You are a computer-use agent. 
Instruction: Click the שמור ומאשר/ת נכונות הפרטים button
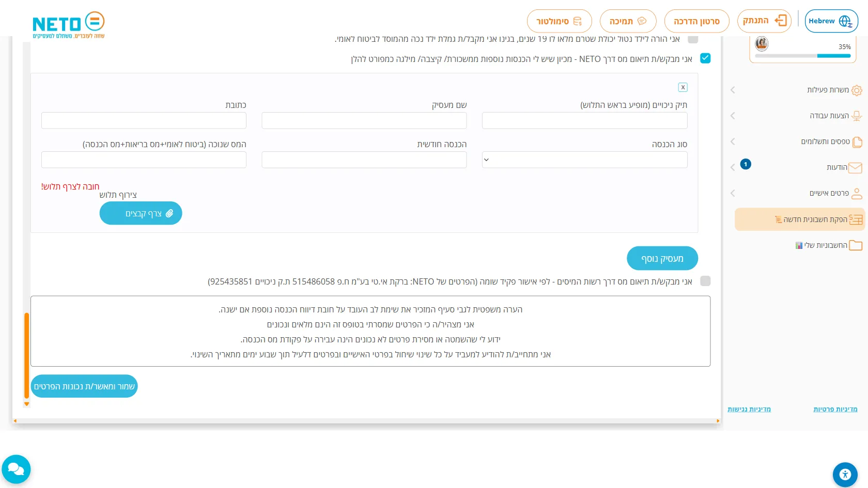pos(84,386)
